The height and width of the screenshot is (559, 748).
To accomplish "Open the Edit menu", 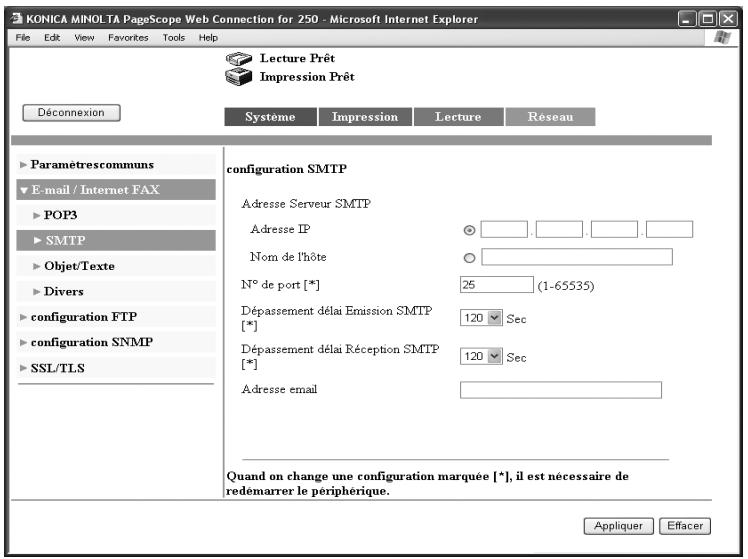I will 52,38.
